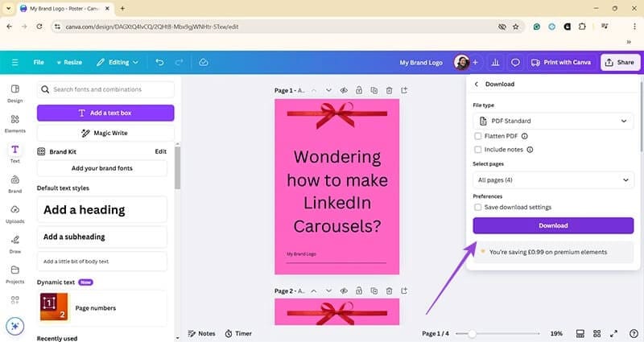Viewport: 644px width, 342px height.
Task: Click Add a heading text style
Action: pos(102,210)
